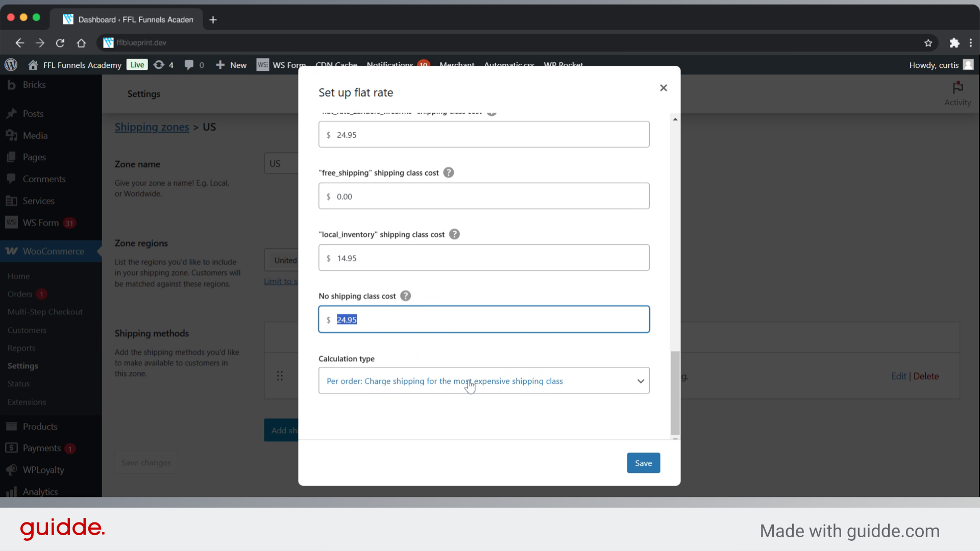
Task: Expand the Calculation type dropdown
Action: [484, 381]
